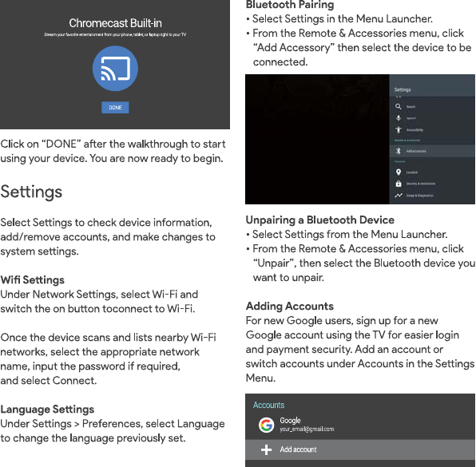Select the Speech microphone icon
The width and height of the screenshot is (476, 467).
399,118
